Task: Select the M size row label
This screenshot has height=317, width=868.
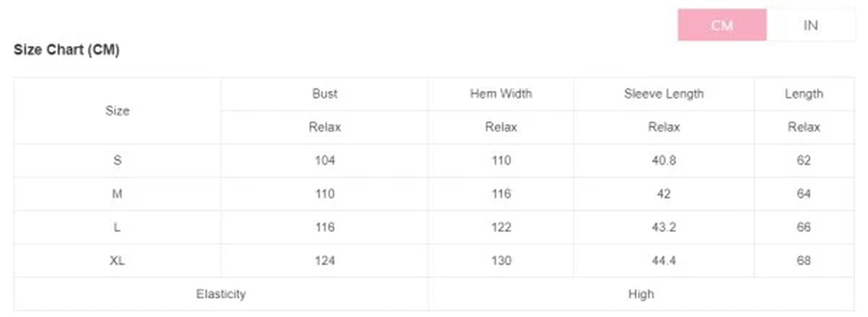Action: [117, 194]
